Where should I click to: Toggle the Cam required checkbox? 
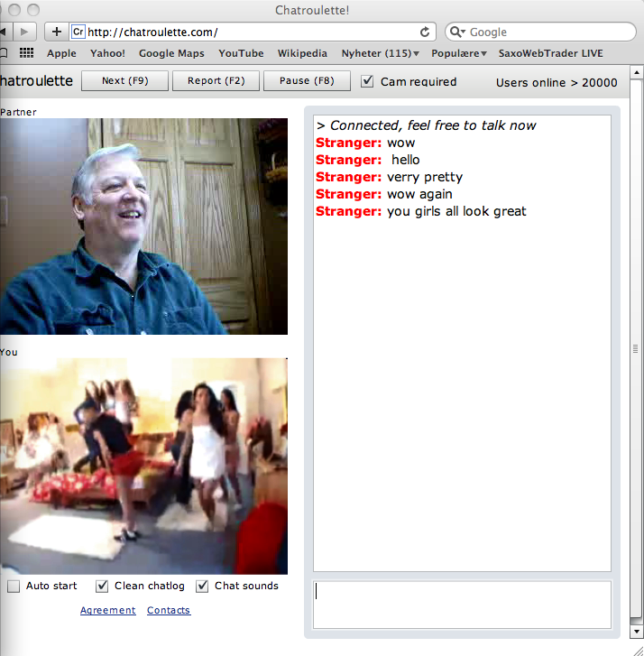(x=367, y=81)
